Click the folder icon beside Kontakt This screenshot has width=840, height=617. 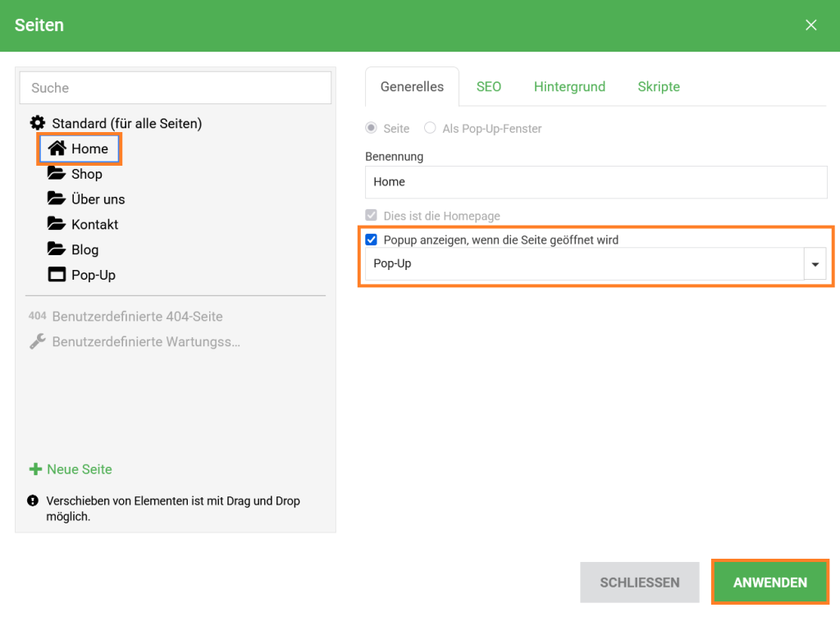tap(57, 225)
